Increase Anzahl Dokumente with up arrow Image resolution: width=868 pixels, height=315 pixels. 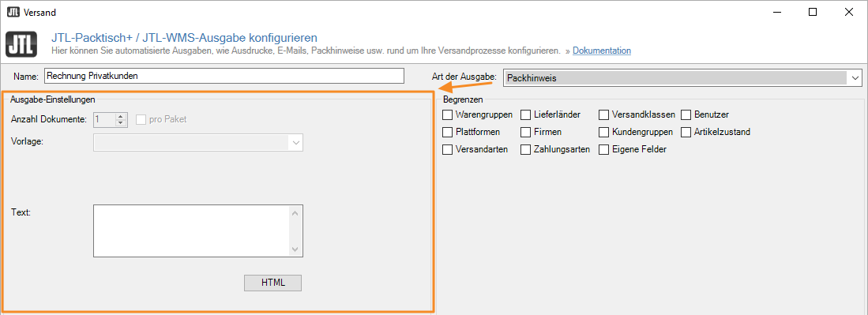coord(122,116)
